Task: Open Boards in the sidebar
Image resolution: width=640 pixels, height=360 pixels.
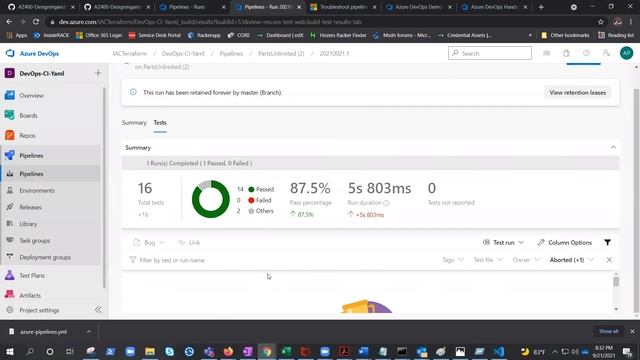Action: [x=28, y=116]
